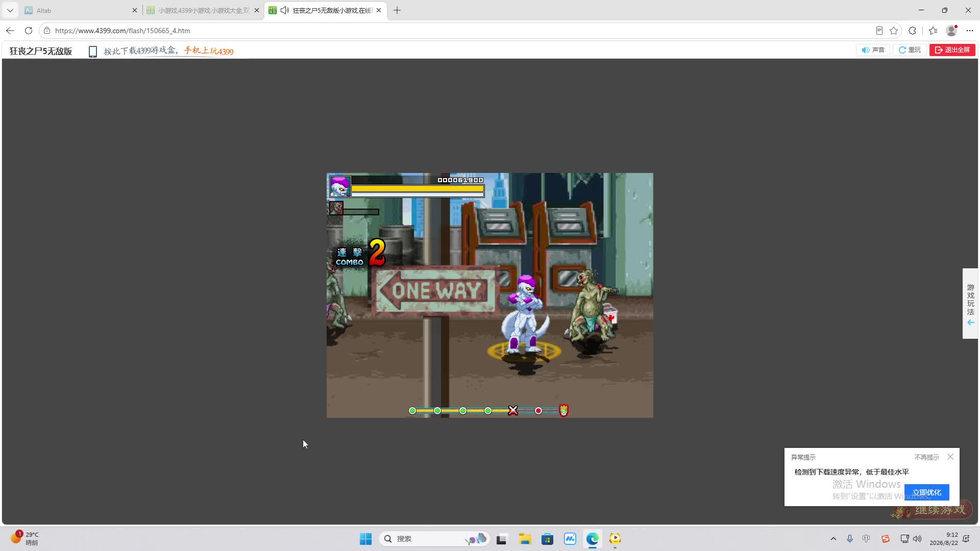Open browser extensions menu
This screenshot has height=551, width=980.
coord(913,31)
